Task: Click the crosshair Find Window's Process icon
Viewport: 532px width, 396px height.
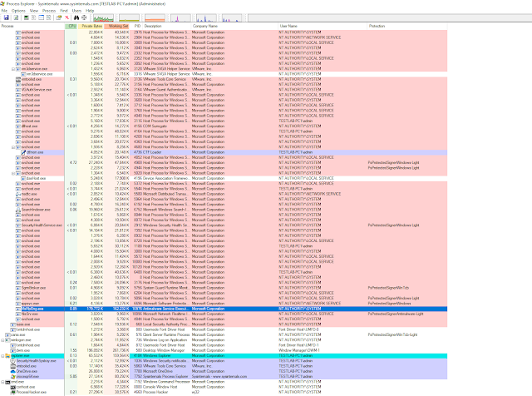Action: (x=84, y=17)
